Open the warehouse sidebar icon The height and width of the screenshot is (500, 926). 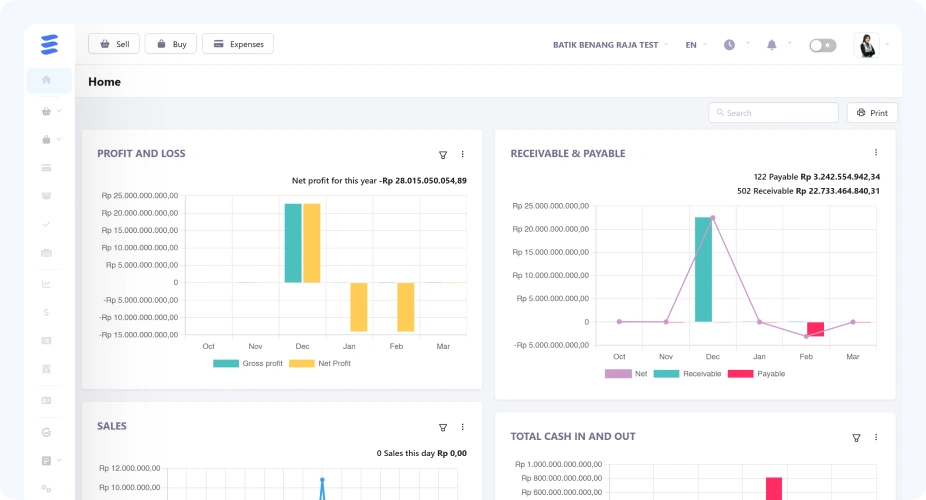tap(46, 253)
